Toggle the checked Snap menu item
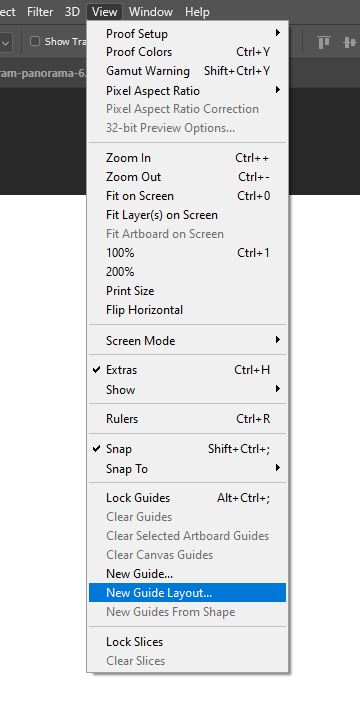The height and width of the screenshot is (701, 360). pyautogui.click(x=187, y=449)
